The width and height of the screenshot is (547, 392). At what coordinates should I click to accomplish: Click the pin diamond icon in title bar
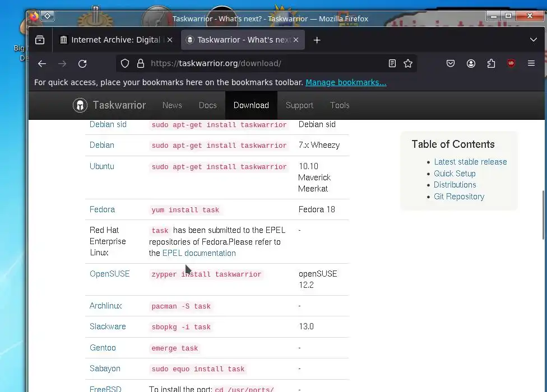pos(48,16)
